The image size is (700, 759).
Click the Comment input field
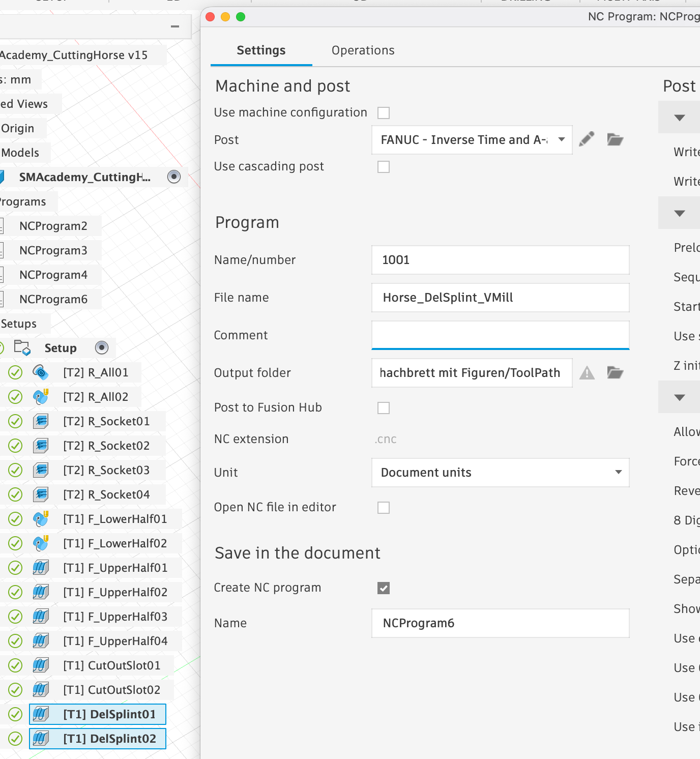tap(500, 335)
